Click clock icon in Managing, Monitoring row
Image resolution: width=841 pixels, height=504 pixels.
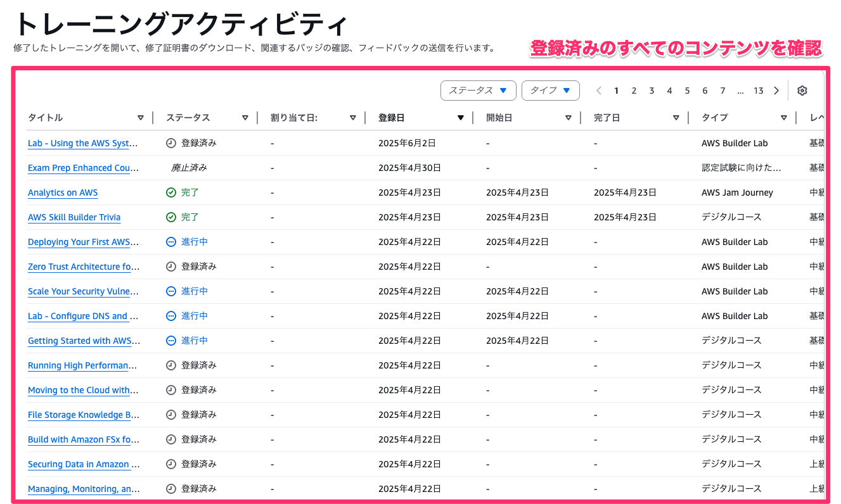pyautogui.click(x=171, y=489)
